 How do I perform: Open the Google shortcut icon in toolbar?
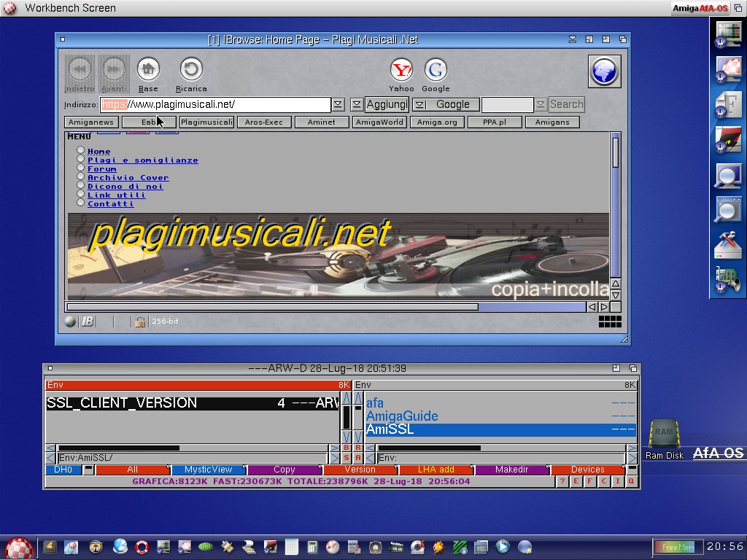pyautogui.click(x=436, y=70)
